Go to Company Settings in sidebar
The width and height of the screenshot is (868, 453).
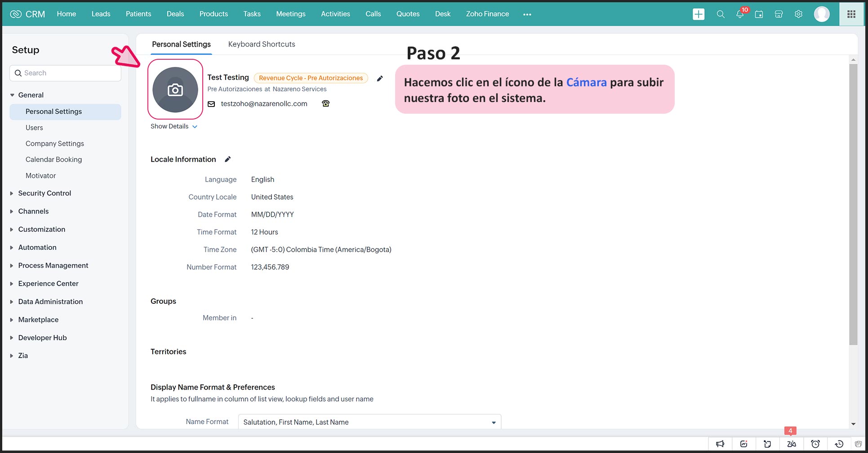tap(55, 144)
